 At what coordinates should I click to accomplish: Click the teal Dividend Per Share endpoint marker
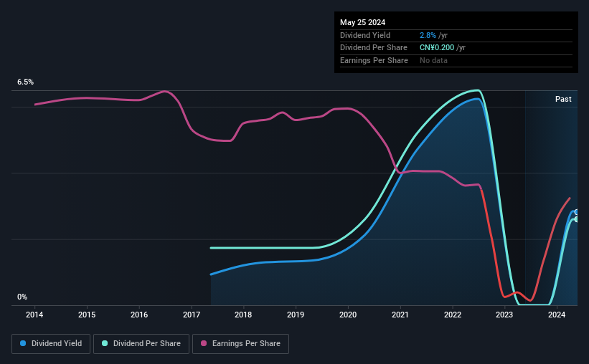click(x=576, y=219)
